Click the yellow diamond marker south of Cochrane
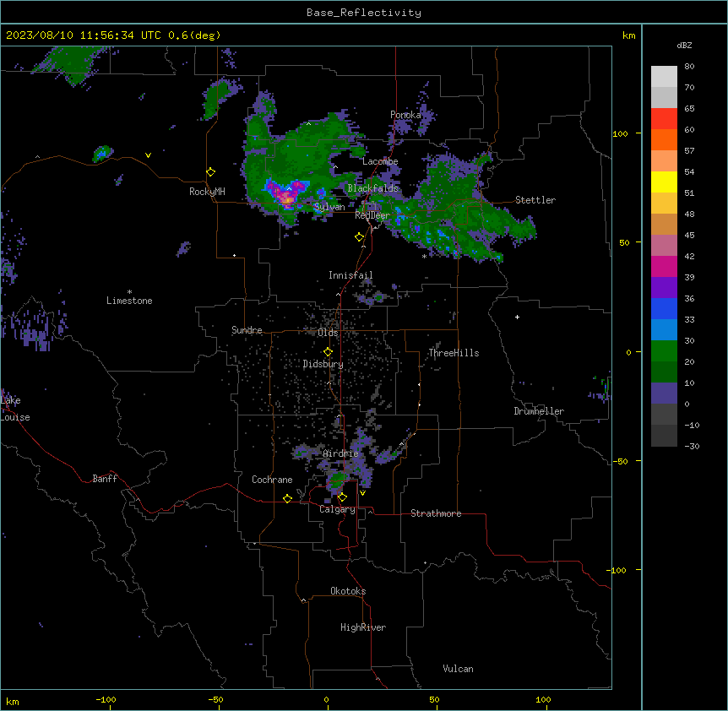 pyautogui.click(x=287, y=498)
